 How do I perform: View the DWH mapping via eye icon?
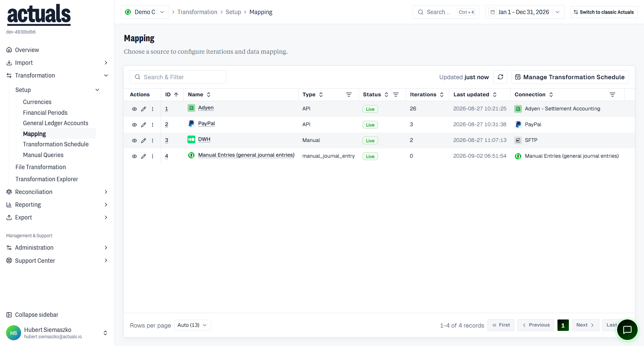135,141
